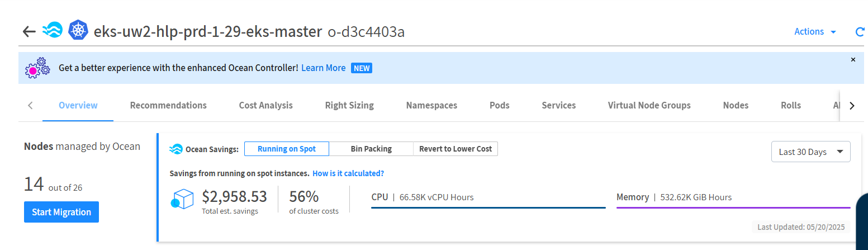This screenshot has height=250, width=868.
Task: Click the CPU usage progress bar
Action: [x=488, y=207]
